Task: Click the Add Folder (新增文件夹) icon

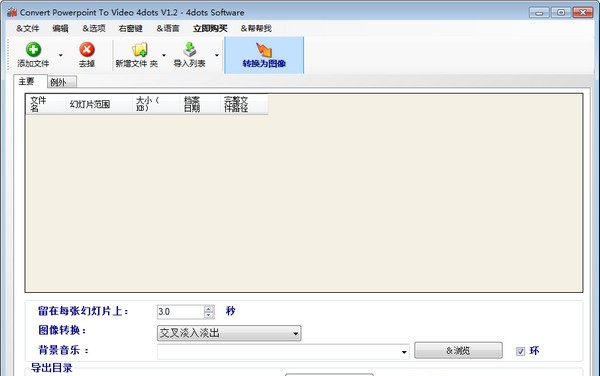Action: tap(139, 50)
